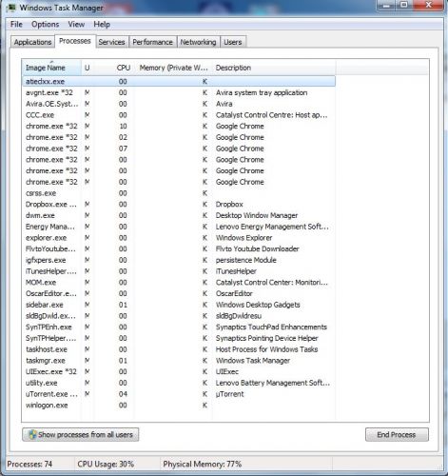Select the csrss.exe process
The height and width of the screenshot is (476, 448).
(x=179, y=193)
